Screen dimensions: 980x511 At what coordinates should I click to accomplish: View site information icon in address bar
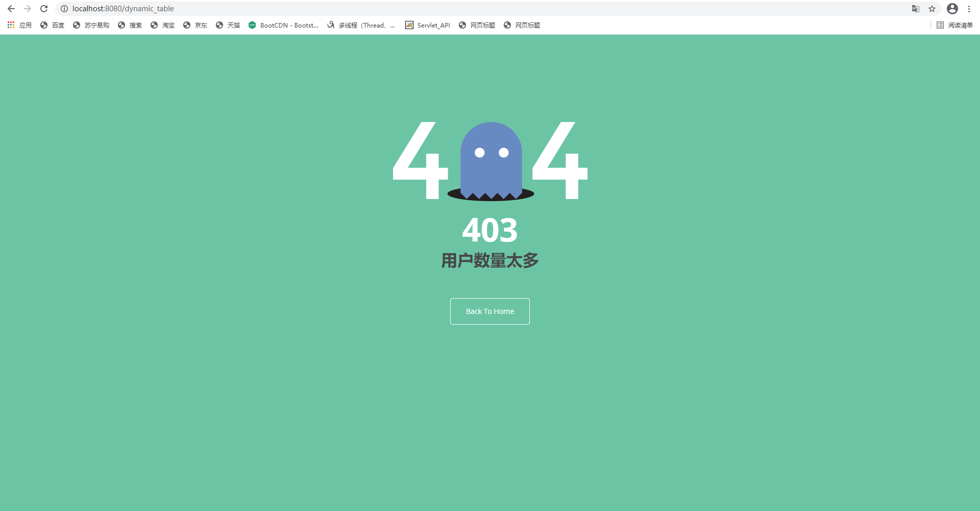coord(64,9)
